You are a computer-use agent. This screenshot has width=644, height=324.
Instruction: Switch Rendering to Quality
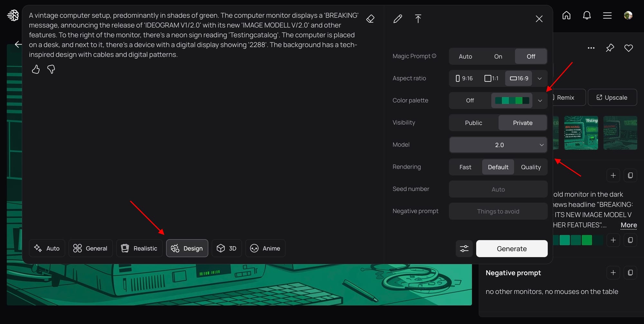pos(531,167)
